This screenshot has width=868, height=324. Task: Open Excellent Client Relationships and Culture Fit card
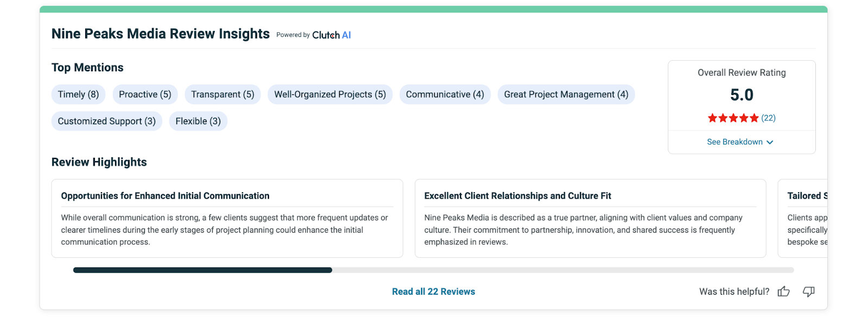tap(590, 218)
